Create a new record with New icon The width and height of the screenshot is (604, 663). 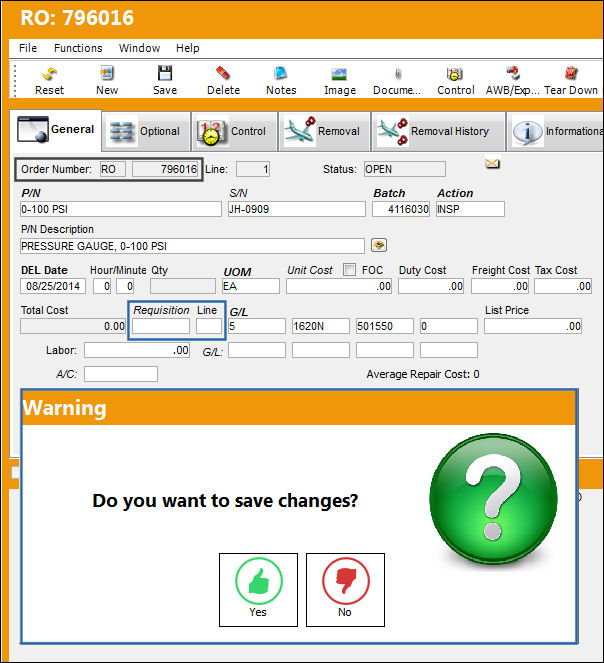click(x=107, y=74)
